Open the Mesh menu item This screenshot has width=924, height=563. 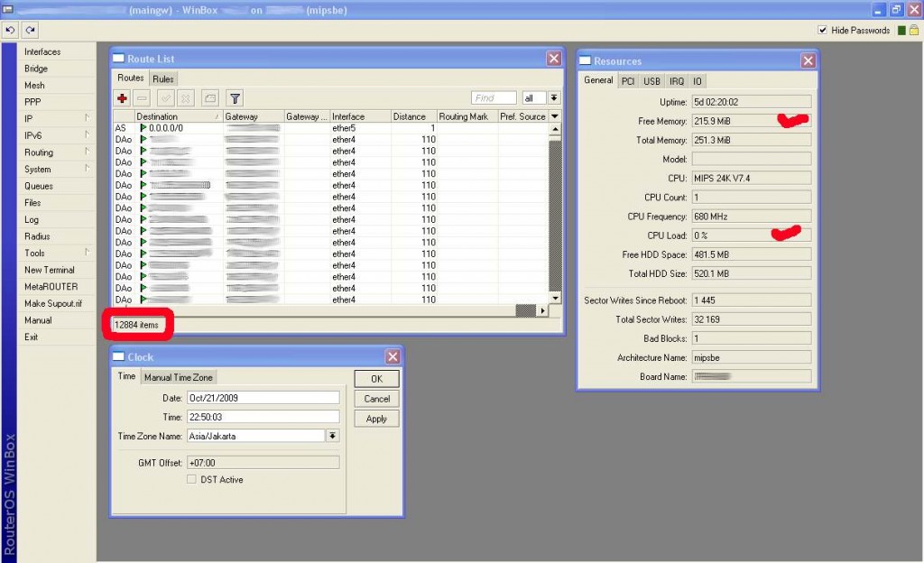click(x=57, y=86)
